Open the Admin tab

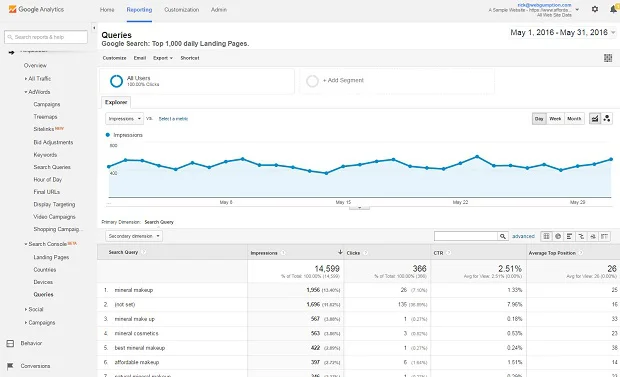(x=219, y=9)
